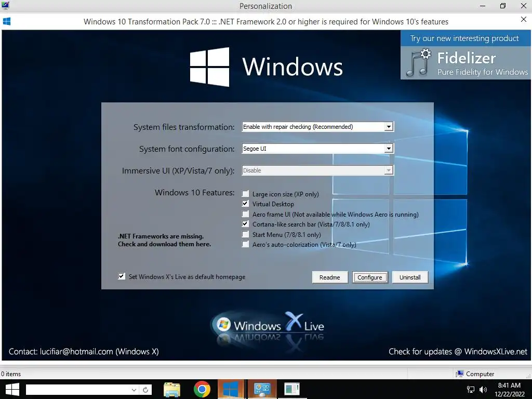Click the Enable with repair checking (Recommended) value

(298, 127)
